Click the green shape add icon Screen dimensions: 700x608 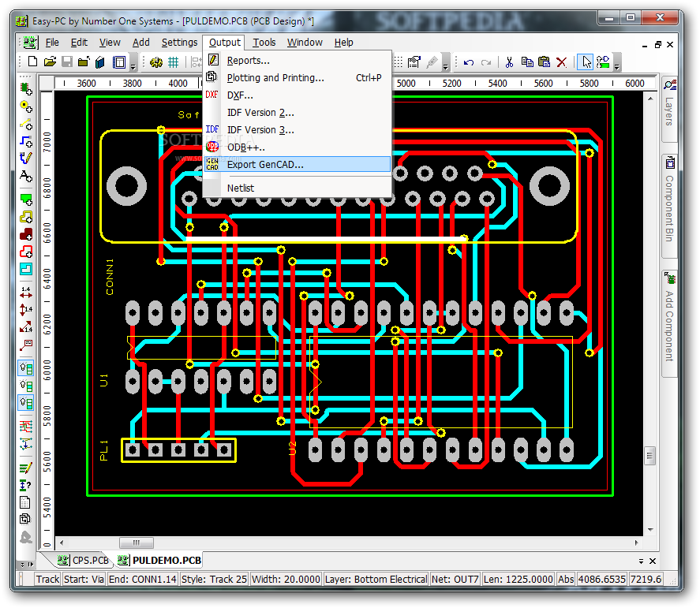click(26, 199)
